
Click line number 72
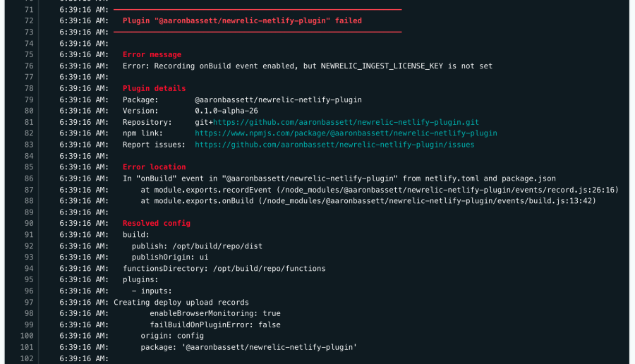pos(29,20)
